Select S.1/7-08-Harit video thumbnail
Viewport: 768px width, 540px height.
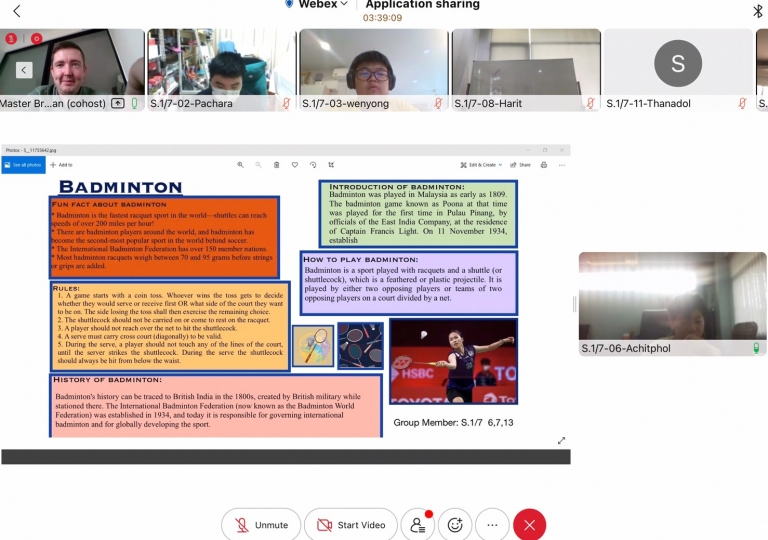[x=526, y=70]
